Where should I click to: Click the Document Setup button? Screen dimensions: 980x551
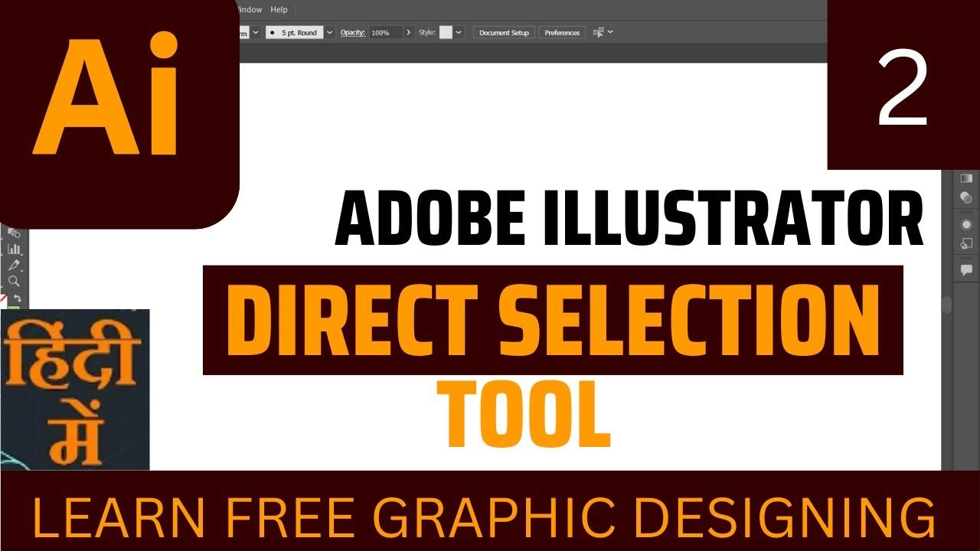[x=504, y=33]
